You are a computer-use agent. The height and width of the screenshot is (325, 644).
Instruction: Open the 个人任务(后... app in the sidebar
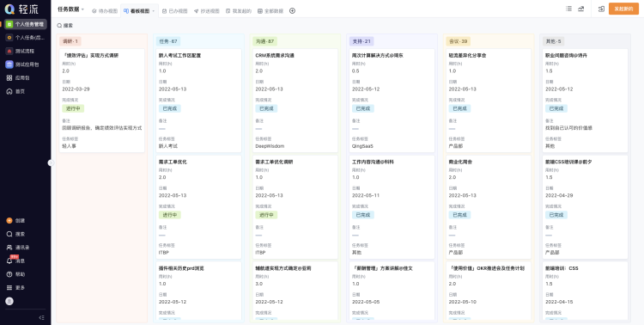(26, 38)
